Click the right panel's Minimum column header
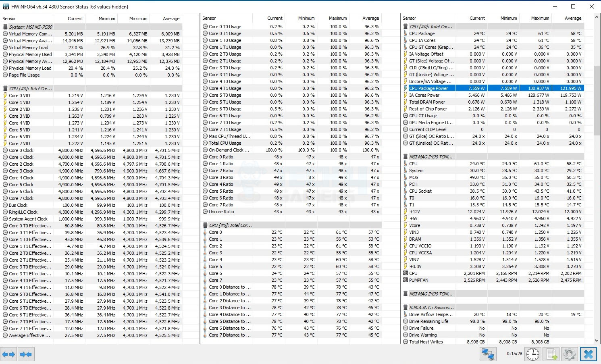This screenshot has width=601, height=364. pyautogui.click(x=503, y=18)
